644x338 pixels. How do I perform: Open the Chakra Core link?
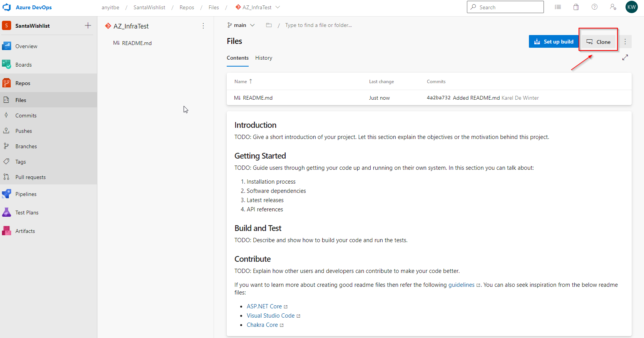point(262,325)
